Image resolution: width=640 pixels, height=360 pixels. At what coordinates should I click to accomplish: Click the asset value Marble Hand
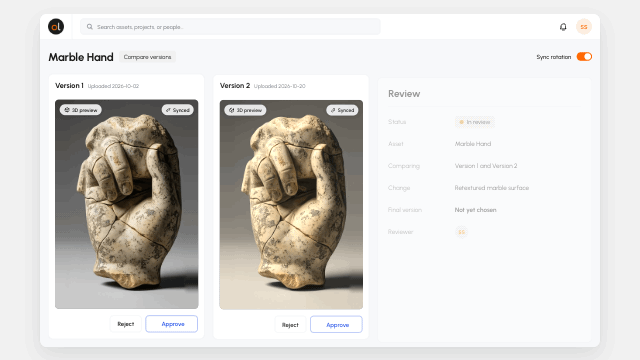tap(473, 144)
